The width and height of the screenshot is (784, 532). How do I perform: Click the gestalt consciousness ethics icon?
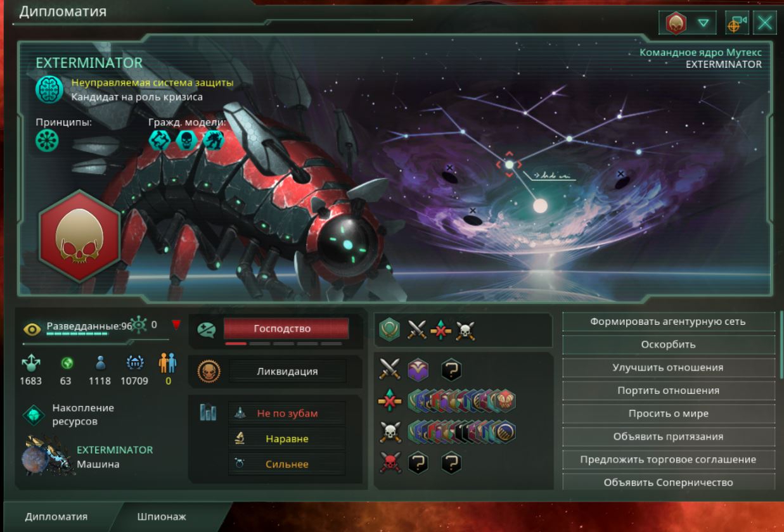coord(48,141)
